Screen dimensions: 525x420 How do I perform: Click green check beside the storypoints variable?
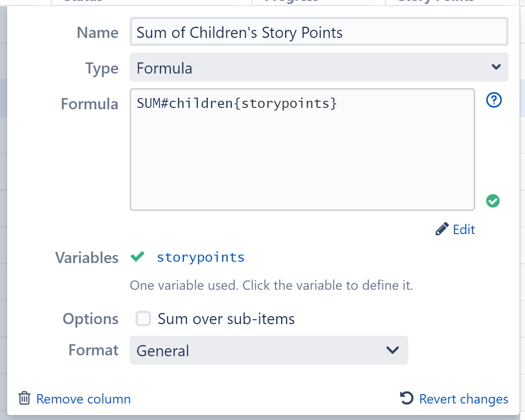[x=137, y=256]
